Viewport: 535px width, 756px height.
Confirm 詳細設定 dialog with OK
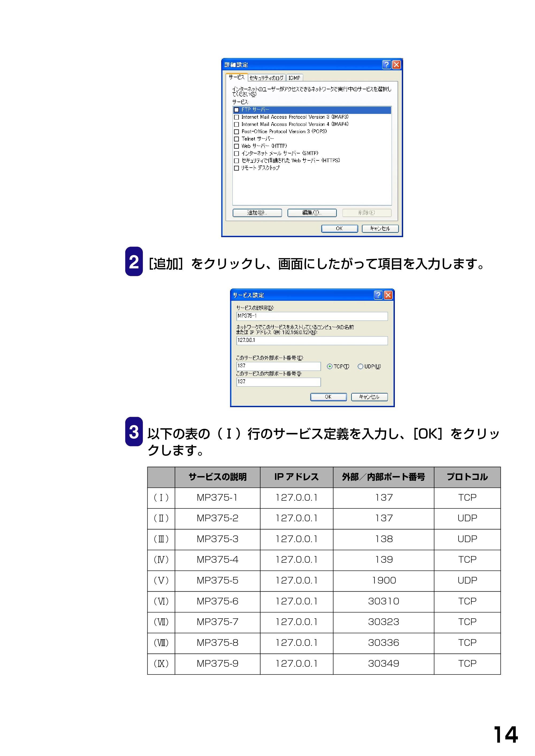pos(339,229)
